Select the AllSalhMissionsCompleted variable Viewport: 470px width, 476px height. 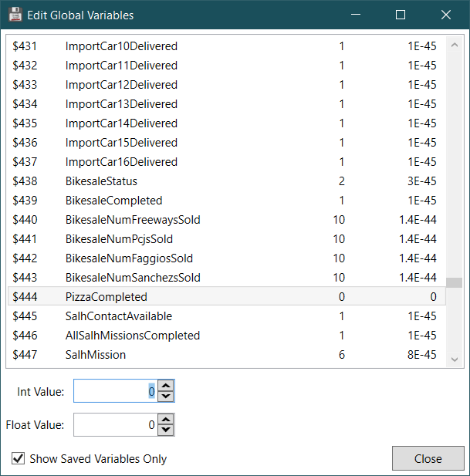(x=133, y=336)
